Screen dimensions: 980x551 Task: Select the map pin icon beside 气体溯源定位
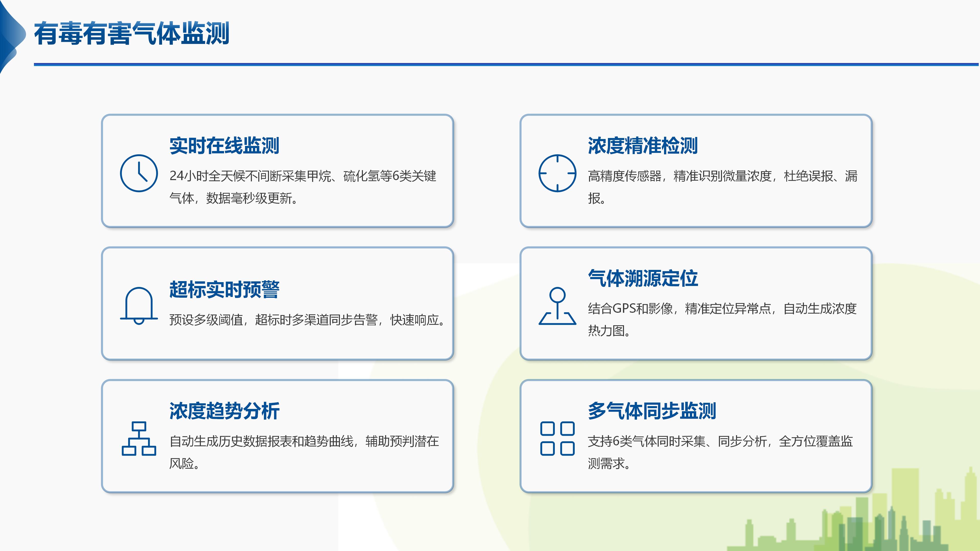[557, 306]
